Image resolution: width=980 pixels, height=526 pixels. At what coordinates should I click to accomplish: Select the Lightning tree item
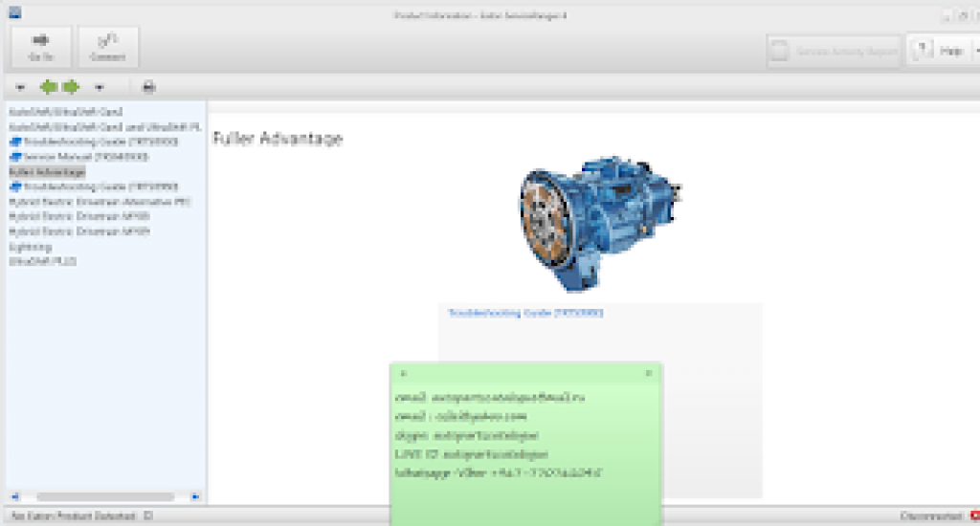click(x=30, y=247)
